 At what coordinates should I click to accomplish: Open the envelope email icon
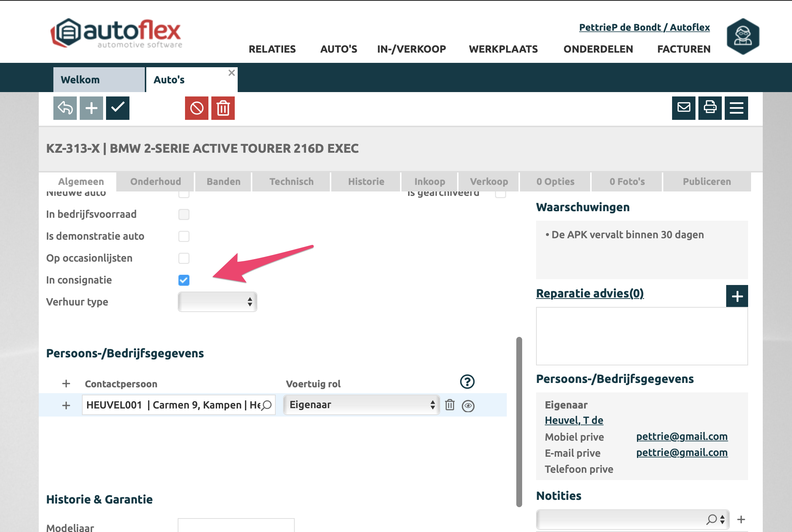click(683, 108)
